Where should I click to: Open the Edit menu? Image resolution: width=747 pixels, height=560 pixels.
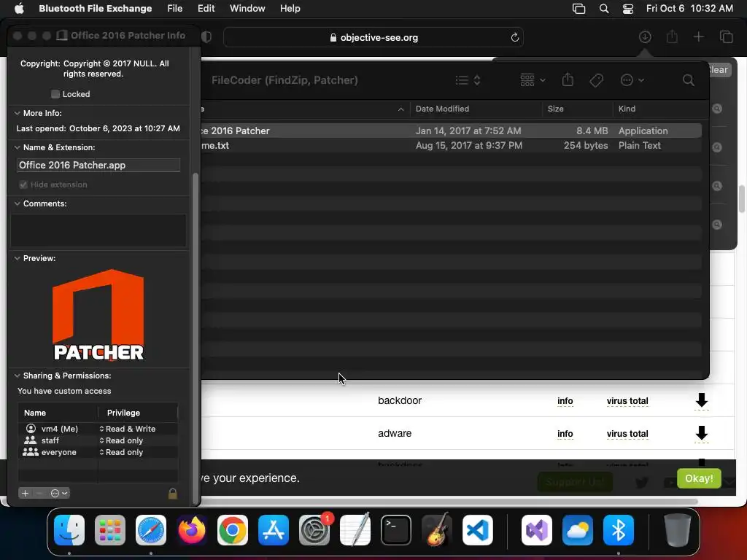pos(206,9)
